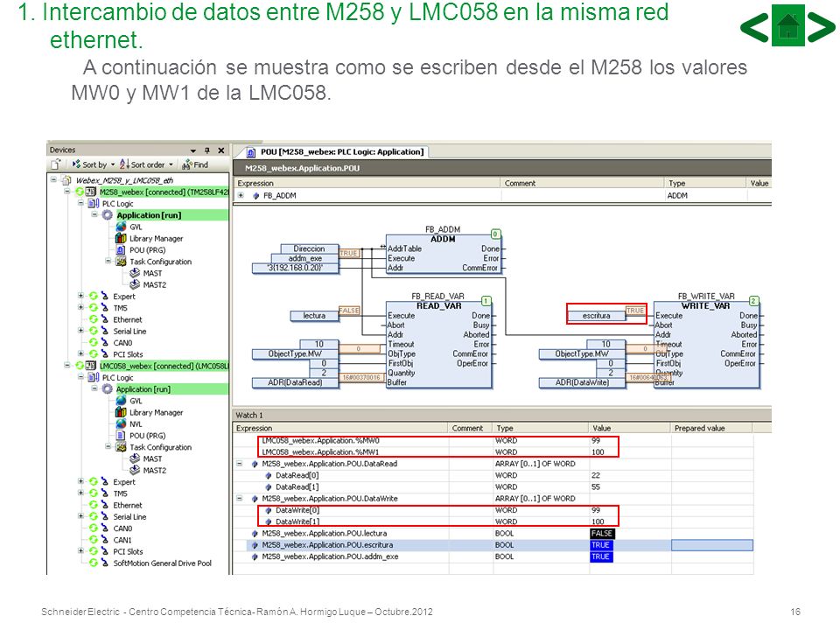The height and width of the screenshot is (630, 840).
Task: Select the LMC058_webex.Application.%MW0 watch row
Action: click(x=493, y=440)
